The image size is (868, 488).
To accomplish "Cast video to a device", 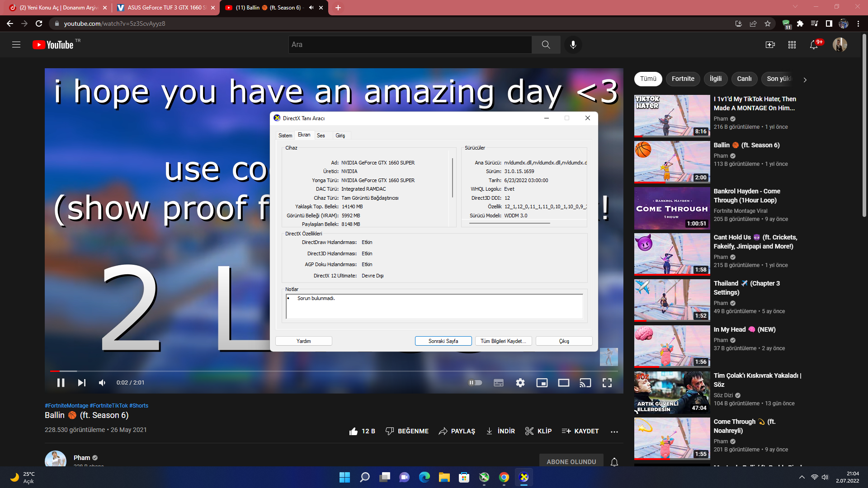I will (x=585, y=383).
